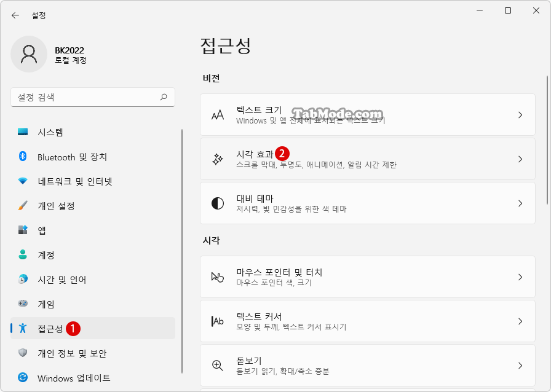Click the 대비 테마 half-circle icon

pos(218,203)
